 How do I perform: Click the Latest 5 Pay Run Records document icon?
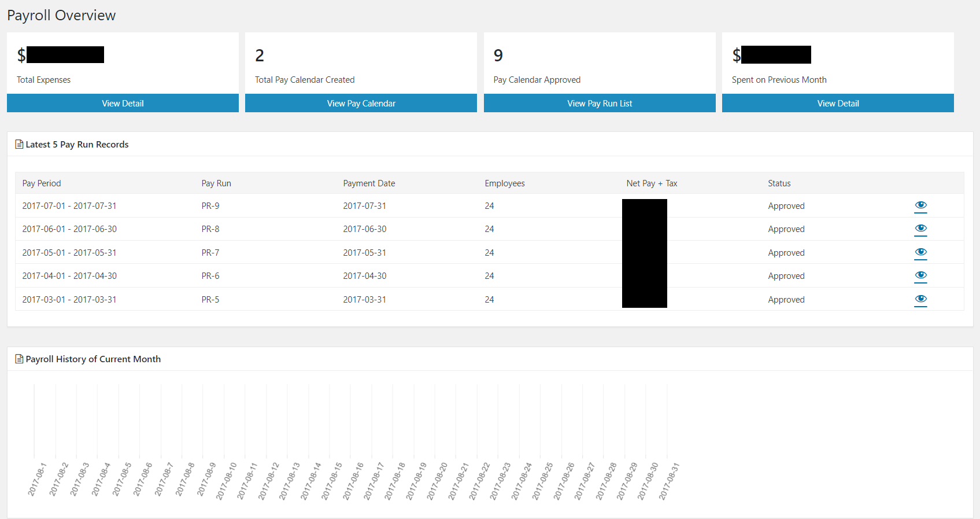click(x=19, y=145)
